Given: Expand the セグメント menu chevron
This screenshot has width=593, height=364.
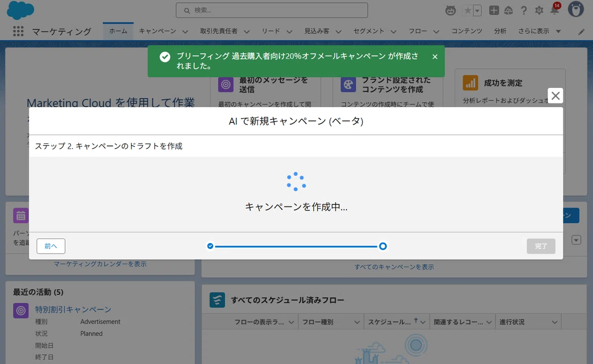Looking at the screenshot, I should pyautogui.click(x=393, y=31).
